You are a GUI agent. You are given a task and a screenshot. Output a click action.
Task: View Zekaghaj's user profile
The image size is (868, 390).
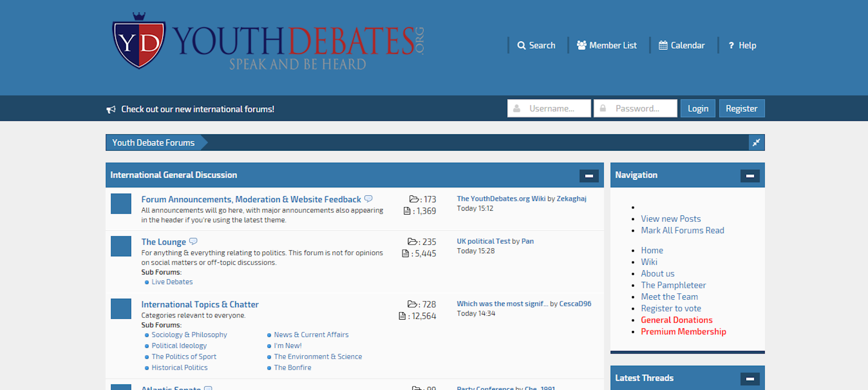(572, 198)
